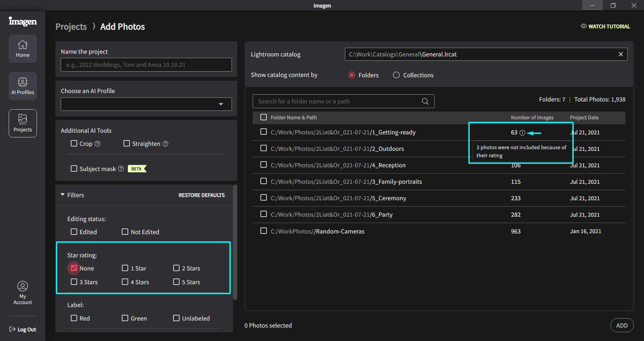Click the Project Date column header
Screen dimensions: 644x341
coord(584,118)
